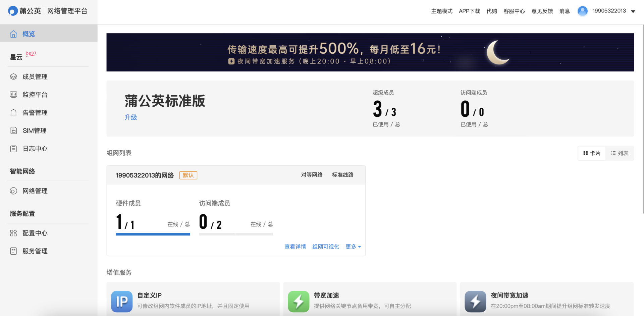The image size is (644, 316).
Task: Switch network list to 列表 view
Action: pos(620,153)
